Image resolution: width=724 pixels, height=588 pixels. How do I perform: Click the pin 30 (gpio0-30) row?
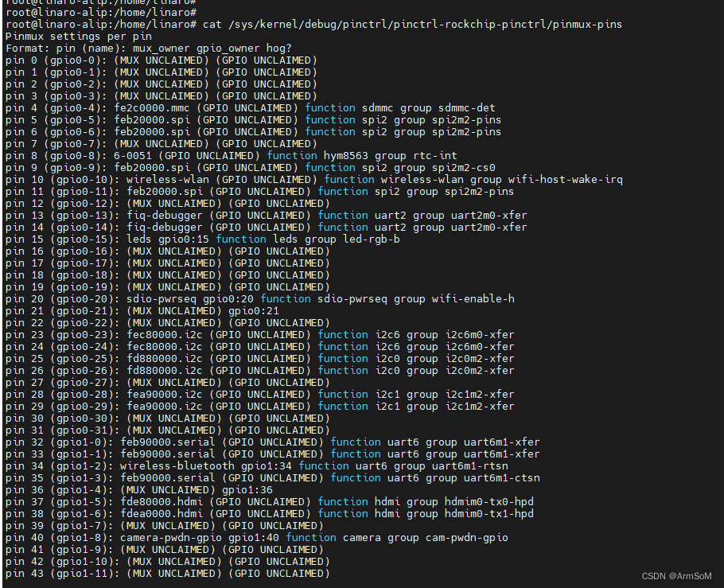pos(168,419)
